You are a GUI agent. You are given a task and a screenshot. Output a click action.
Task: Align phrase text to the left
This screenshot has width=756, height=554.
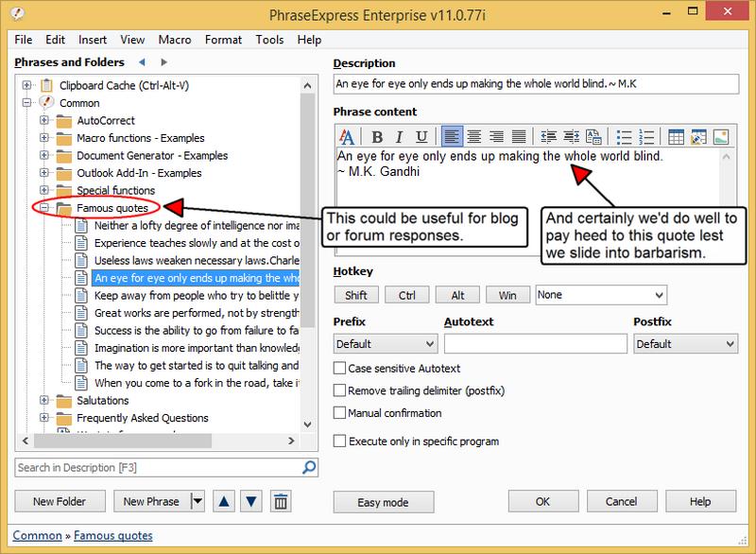tap(452, 137)
